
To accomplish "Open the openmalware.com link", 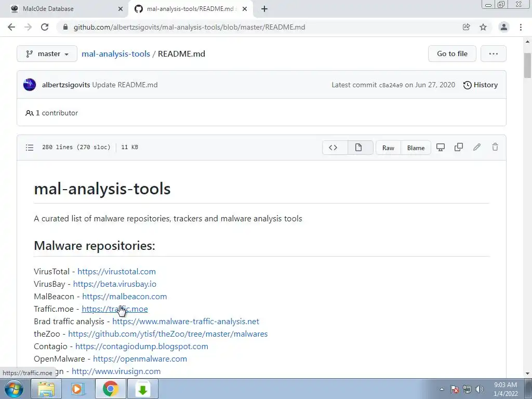I will (x=140, y=359).
